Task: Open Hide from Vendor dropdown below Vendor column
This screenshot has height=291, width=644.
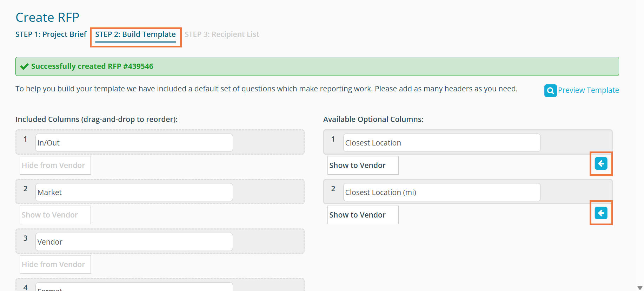Action: click(x=55, y=265)
